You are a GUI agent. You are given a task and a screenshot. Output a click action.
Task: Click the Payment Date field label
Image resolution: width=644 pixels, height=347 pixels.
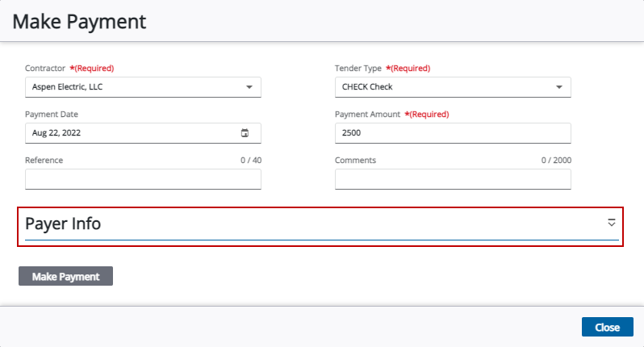pyautogui.click(x=52, y=114)
